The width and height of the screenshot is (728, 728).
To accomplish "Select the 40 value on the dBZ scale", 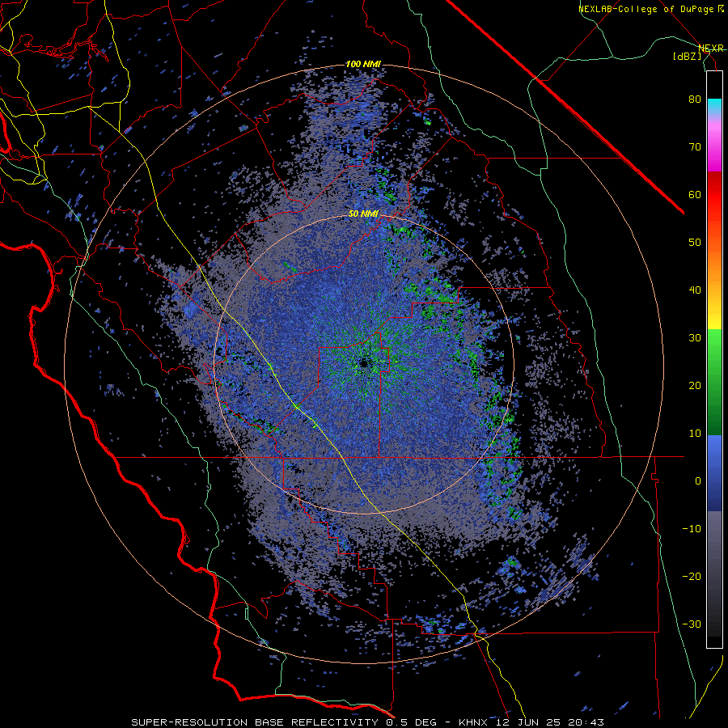I will click(x=695, y=290).
